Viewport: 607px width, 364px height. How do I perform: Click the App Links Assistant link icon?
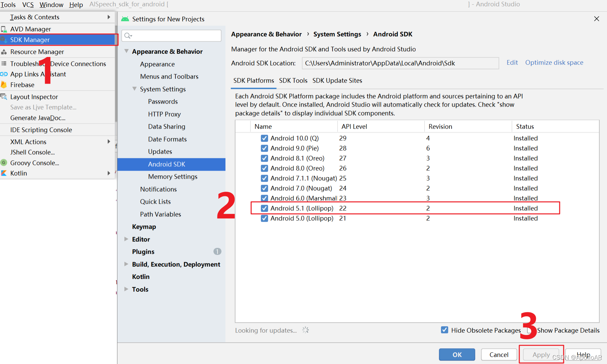4,74
